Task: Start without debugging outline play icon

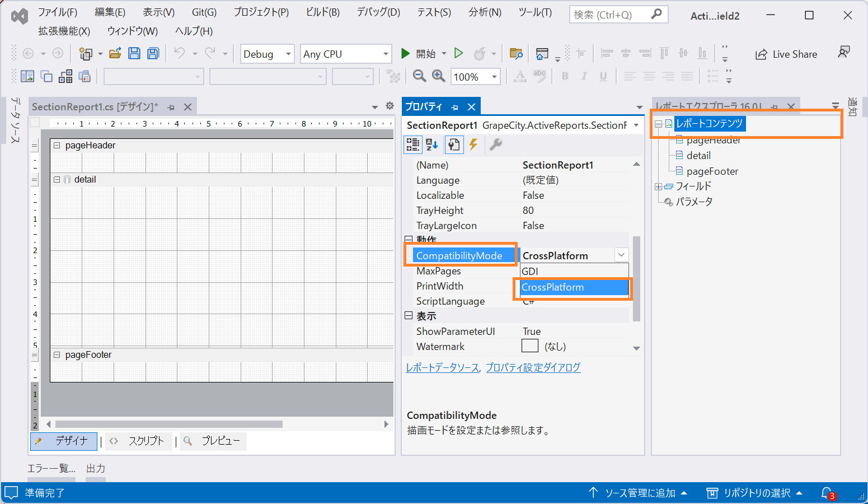Action: [459, 53]
